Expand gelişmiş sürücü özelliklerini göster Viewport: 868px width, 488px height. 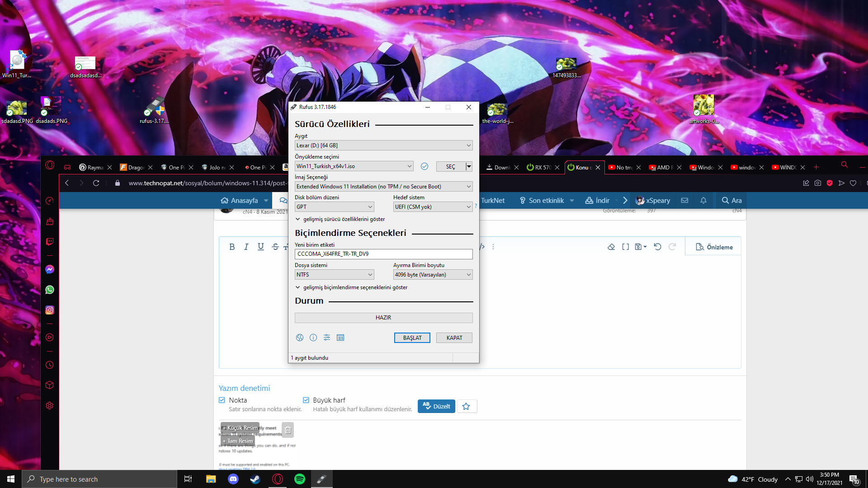point(344,219)
